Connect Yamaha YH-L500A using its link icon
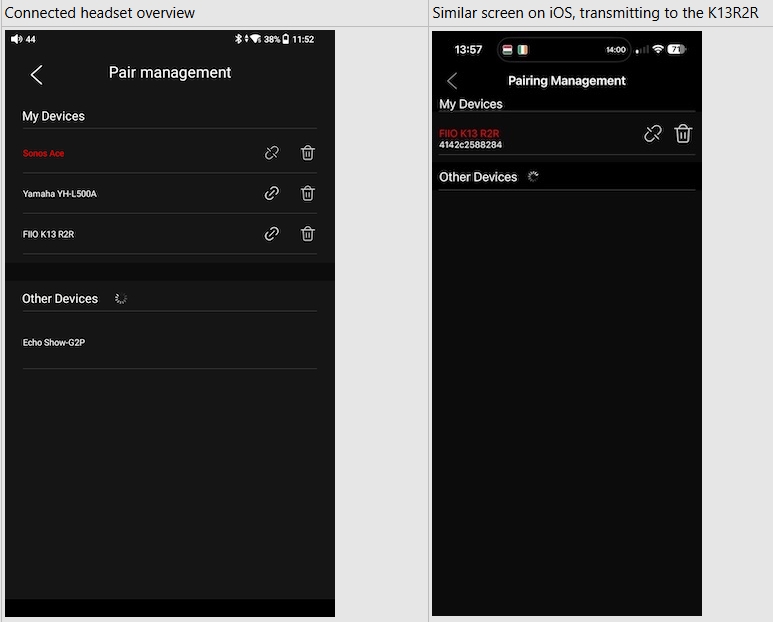 point(271,193)
